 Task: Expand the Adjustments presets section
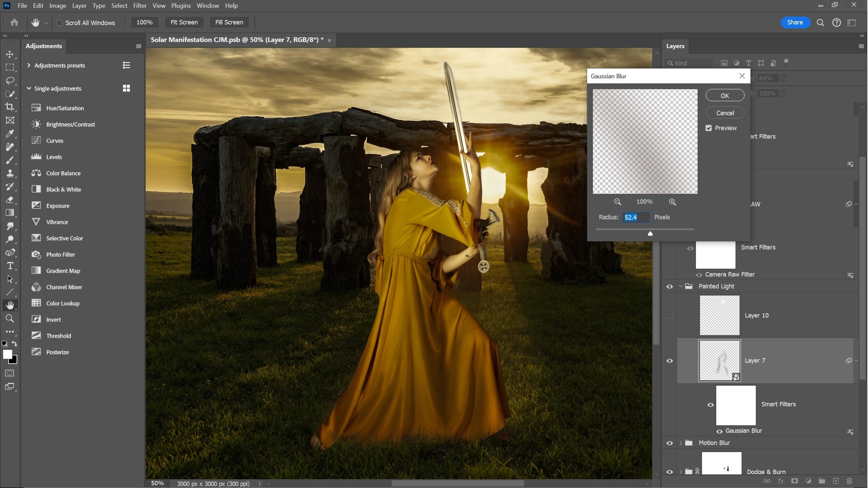click(28, 65)
